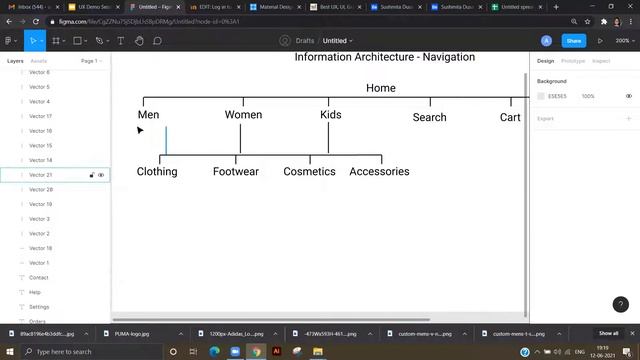Add an Export setting plus button
The width and height of the screenshot is (640, 360).
[629, 118]
